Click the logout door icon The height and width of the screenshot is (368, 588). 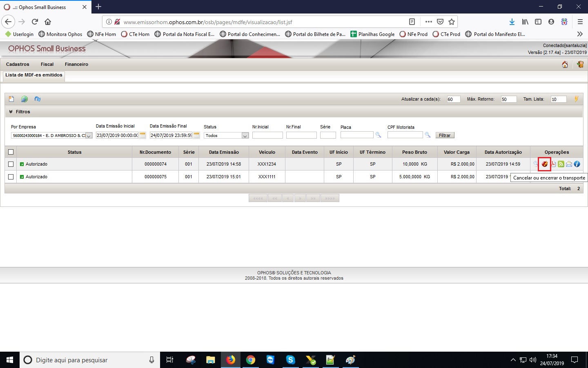[580, 65]
